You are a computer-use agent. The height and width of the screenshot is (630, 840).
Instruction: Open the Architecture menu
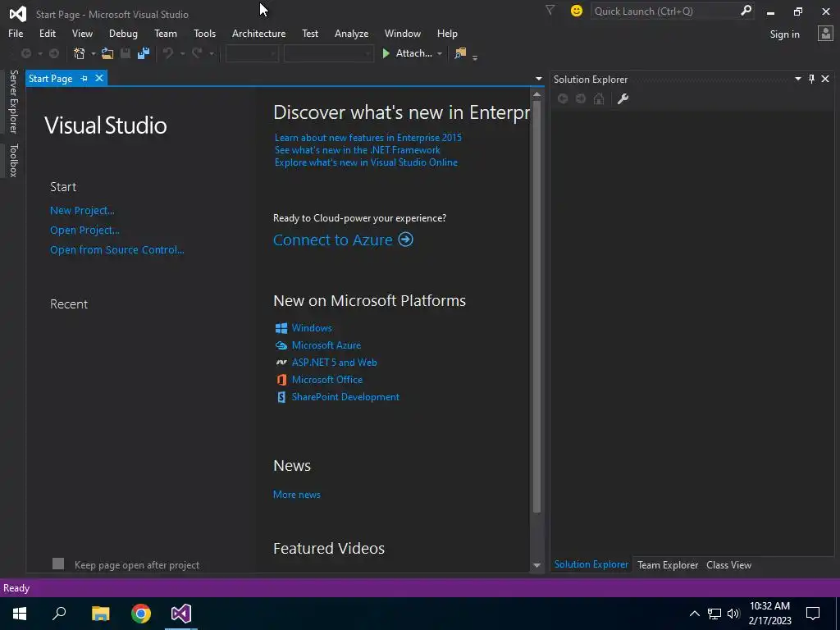tap(258, 33)
